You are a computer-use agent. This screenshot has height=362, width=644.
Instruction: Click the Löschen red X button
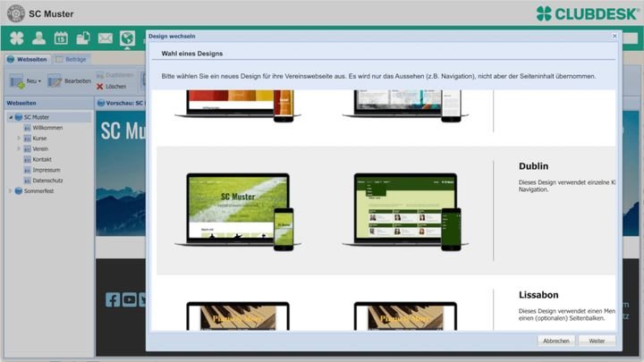(111, 87)
